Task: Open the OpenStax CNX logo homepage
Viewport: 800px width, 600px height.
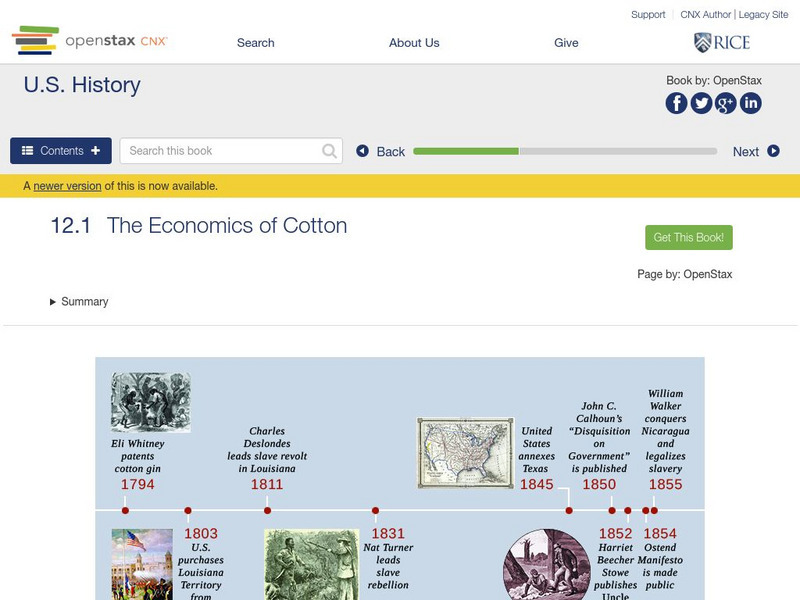Action: (90, 41)
